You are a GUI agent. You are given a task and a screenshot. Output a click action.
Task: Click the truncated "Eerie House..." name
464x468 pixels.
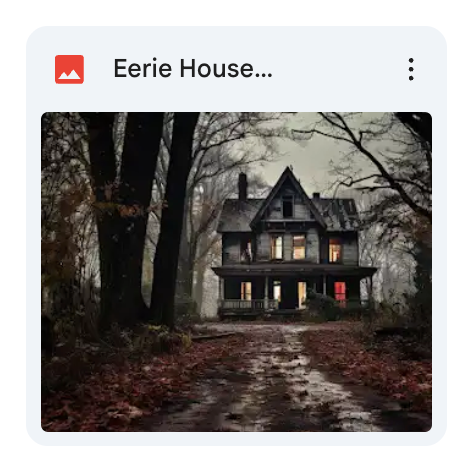193,69
